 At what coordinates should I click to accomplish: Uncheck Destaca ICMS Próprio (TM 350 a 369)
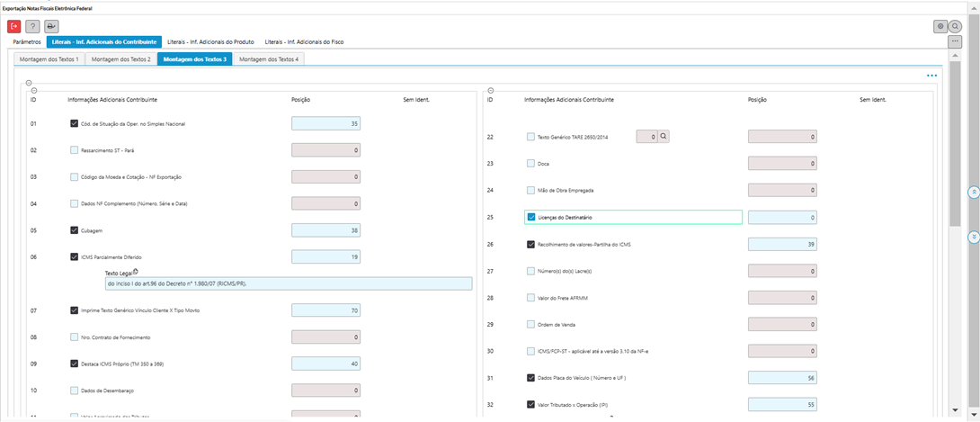pos(75,364)
